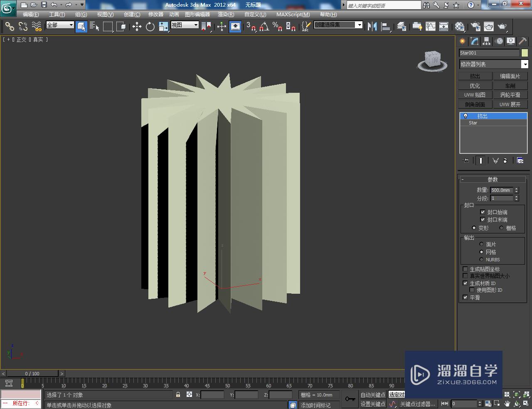532x409 pixels.
Task: Open Render Setup icon
Action: [475, 27]
